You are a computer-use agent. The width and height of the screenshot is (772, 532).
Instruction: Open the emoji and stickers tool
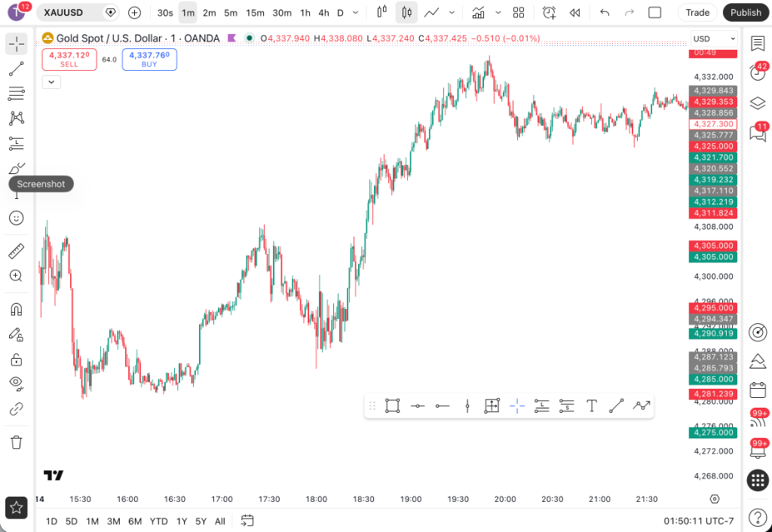click(17, 218)
